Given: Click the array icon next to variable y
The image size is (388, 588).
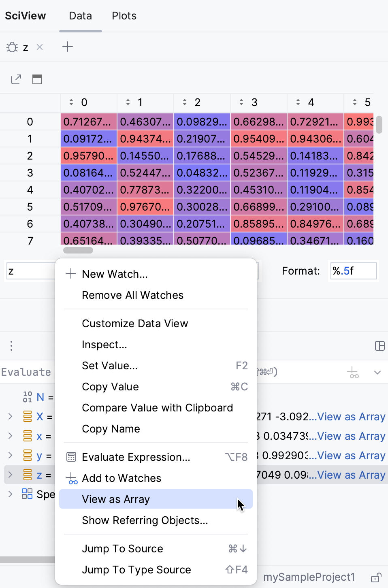Looking at the screenshot, I should (x=28, y=455).
